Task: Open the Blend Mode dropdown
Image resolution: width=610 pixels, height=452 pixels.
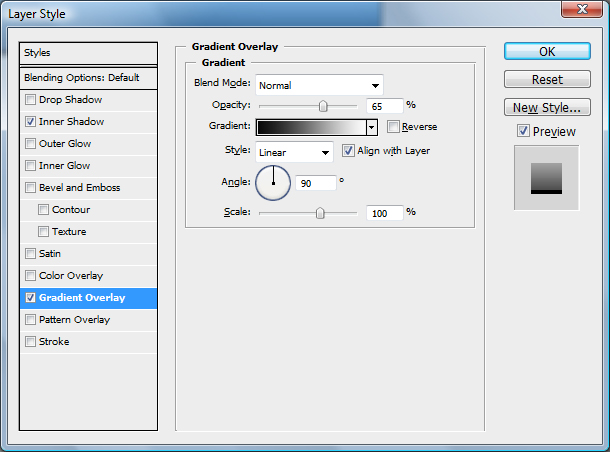Action: coord(319,86)
